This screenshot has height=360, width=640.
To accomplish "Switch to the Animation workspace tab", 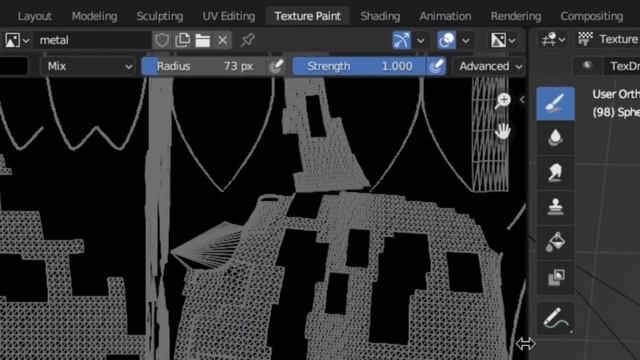I will tap(445, 16).
